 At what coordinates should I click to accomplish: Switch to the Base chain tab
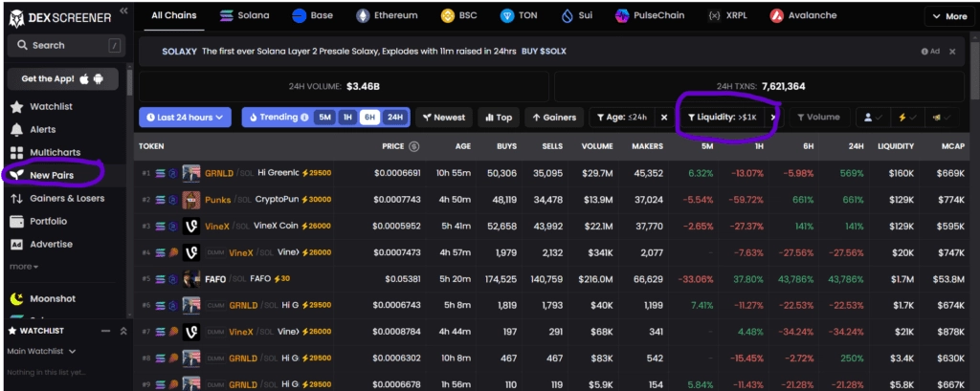point(313,15)
